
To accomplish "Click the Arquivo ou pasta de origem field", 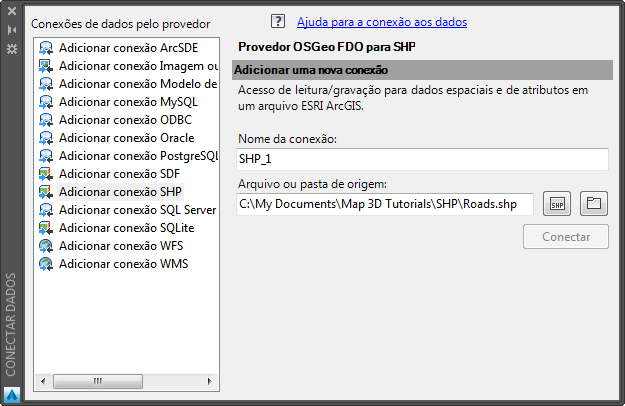I will point(385,204).
